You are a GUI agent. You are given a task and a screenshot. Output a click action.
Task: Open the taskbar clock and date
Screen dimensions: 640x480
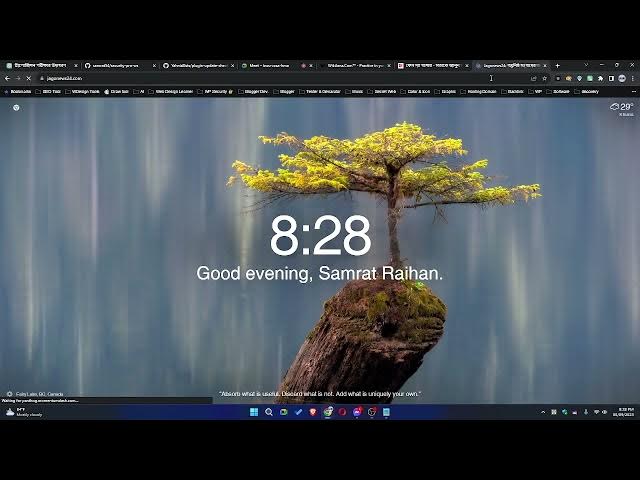pos(624,412)
